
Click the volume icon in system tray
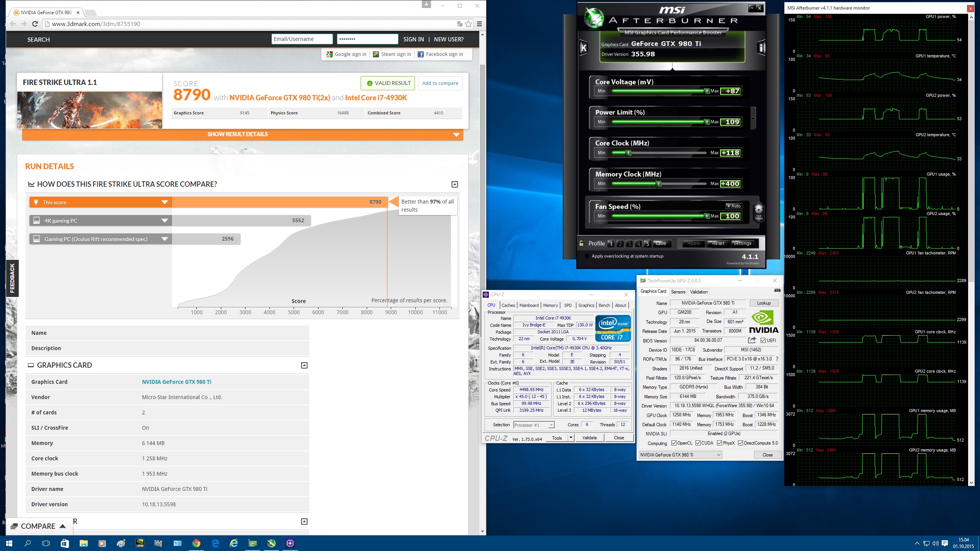click(x=935, y=543)
